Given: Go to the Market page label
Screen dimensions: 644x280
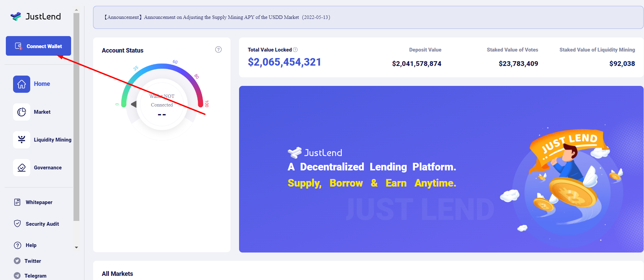Looking at the screenshot, I should pos(42,112).
